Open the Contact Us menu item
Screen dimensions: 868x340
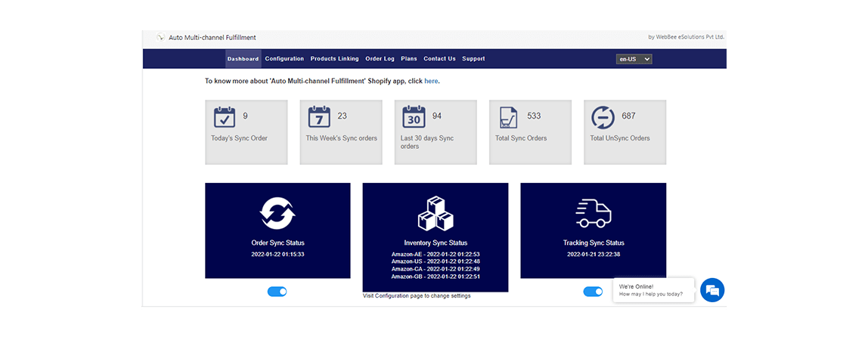(439, 59)
